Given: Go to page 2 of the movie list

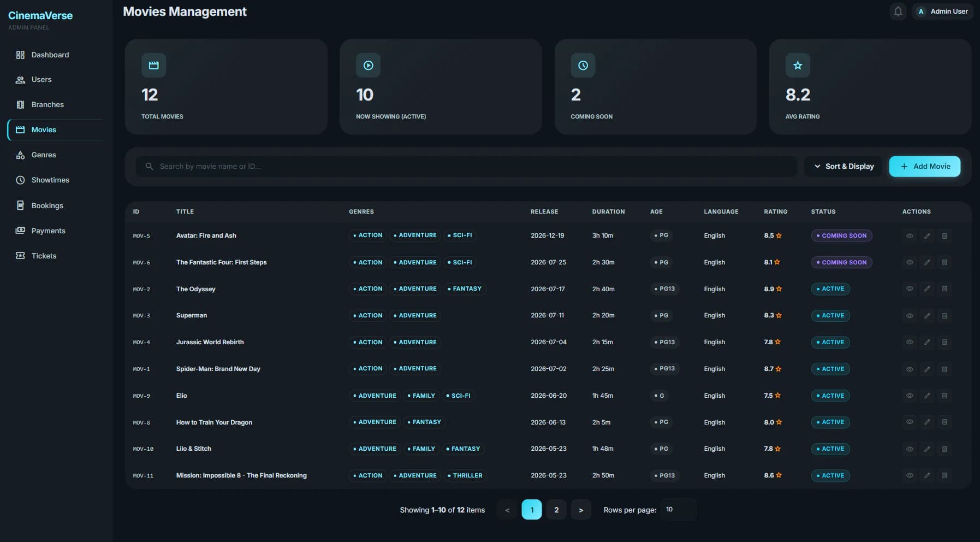Looking at the screenshot, I should (556, 510).
